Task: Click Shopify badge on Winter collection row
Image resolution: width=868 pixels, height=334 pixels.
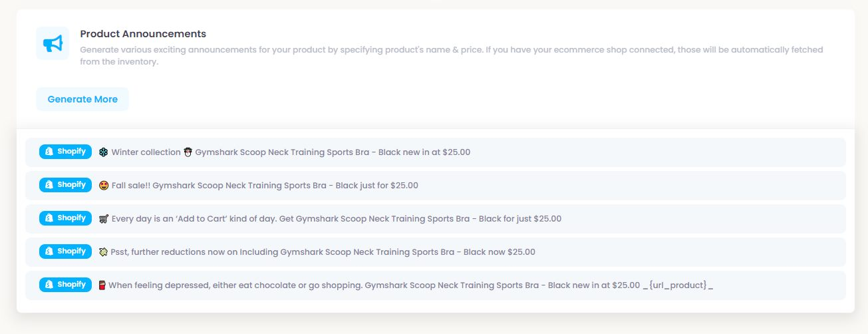Action: pos(65,152)
